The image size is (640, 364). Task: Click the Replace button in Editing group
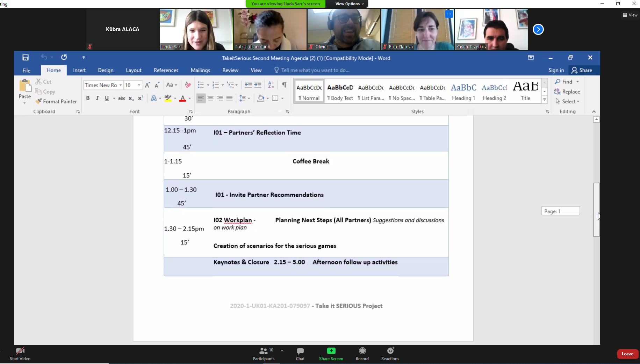pyautogui.click(x=567, y=92)
